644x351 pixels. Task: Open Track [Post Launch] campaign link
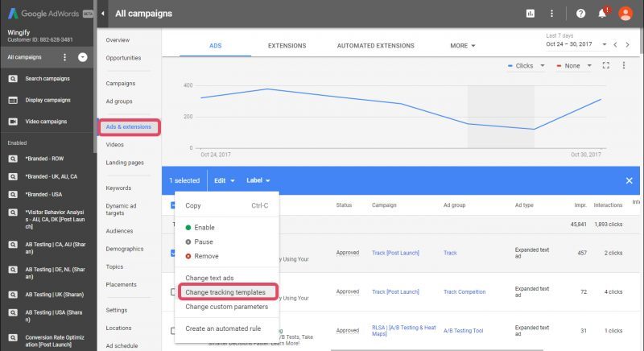398,253
